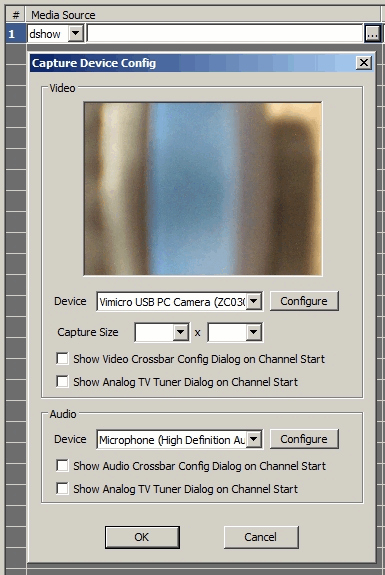Dismiss the dialog with Cancel

[261, 537]
